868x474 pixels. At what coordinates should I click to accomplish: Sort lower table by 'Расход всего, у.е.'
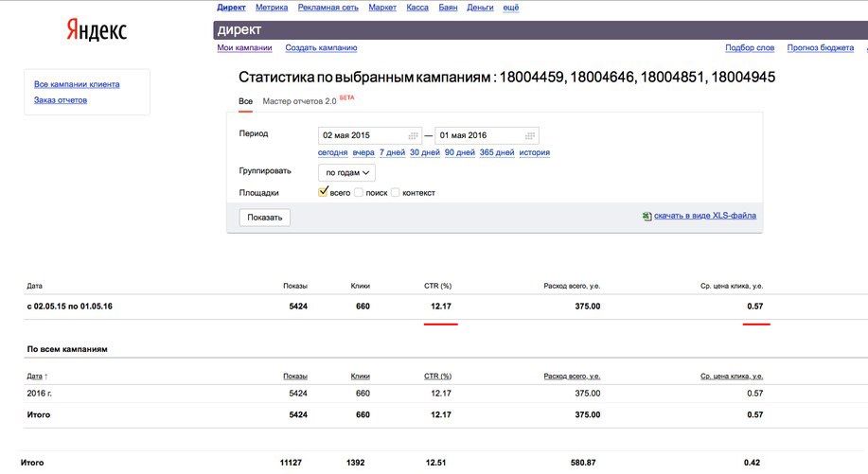[x=572, y=377]
